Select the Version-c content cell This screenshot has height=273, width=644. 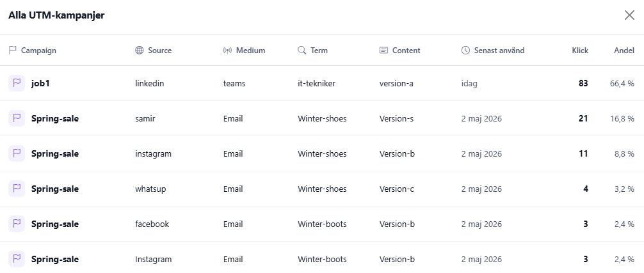click(x=397, y=189)
